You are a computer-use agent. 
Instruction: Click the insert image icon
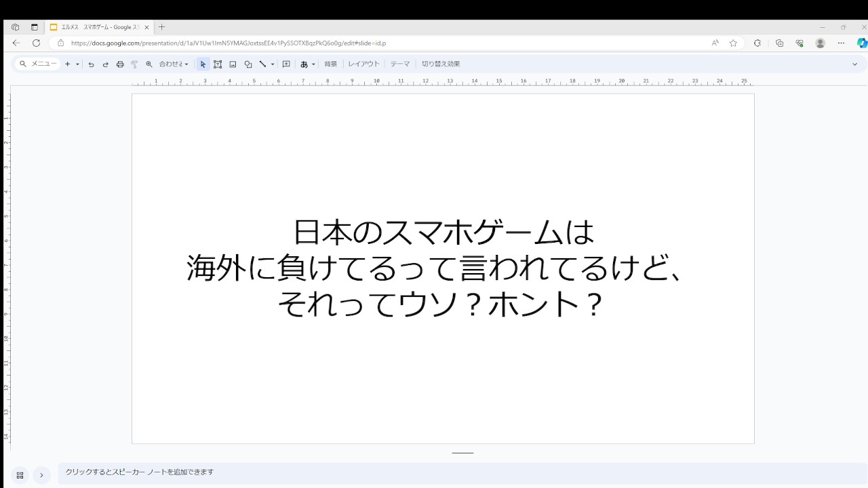[233, 64]
